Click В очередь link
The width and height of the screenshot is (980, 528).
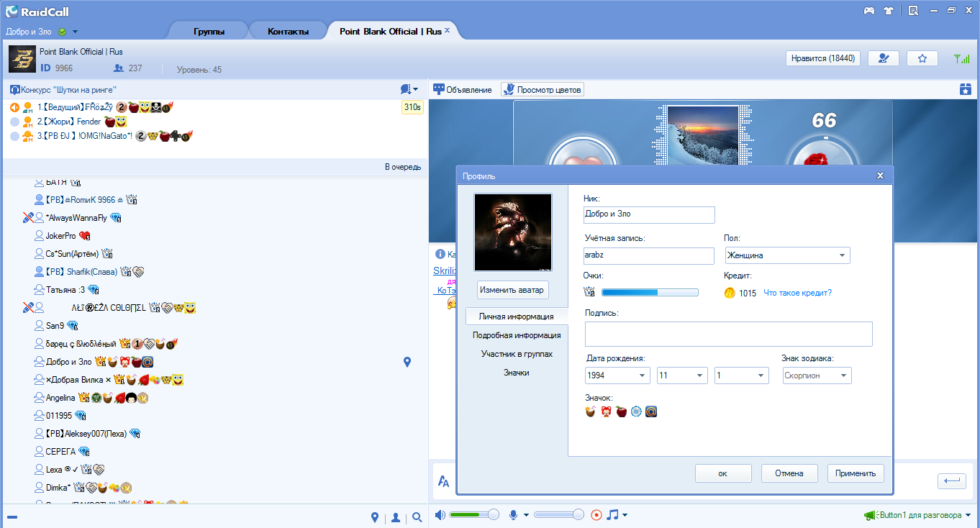click(x=402, y=167)
